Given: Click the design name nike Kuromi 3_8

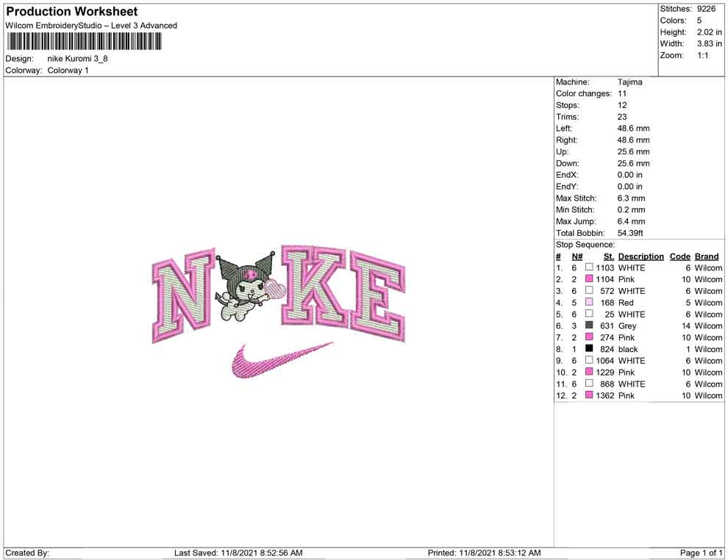Looking at the screenshot, I should pyautogui.click(x=77, y=59).
